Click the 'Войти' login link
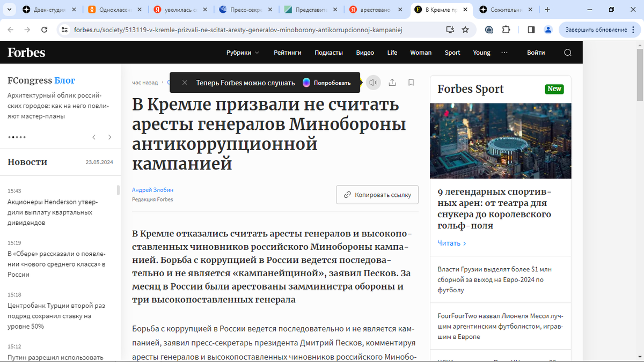644x362 pixels. [x=536, y=53]
